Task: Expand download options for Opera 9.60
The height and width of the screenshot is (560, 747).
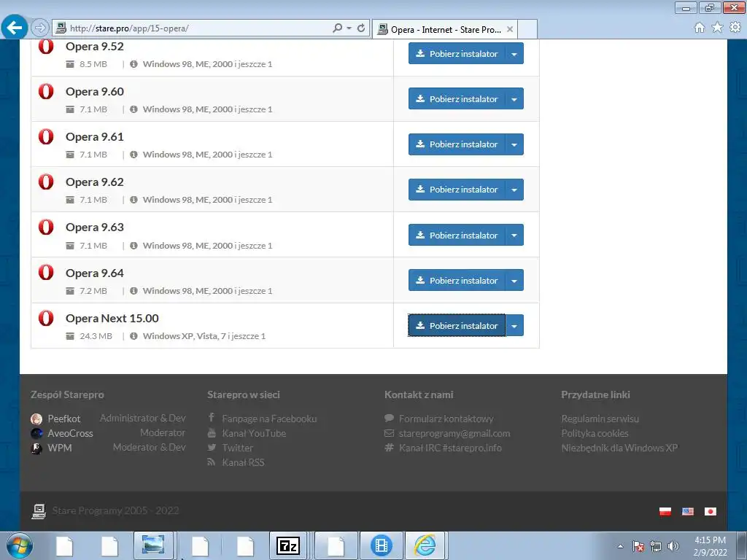Action: [514, 98]
